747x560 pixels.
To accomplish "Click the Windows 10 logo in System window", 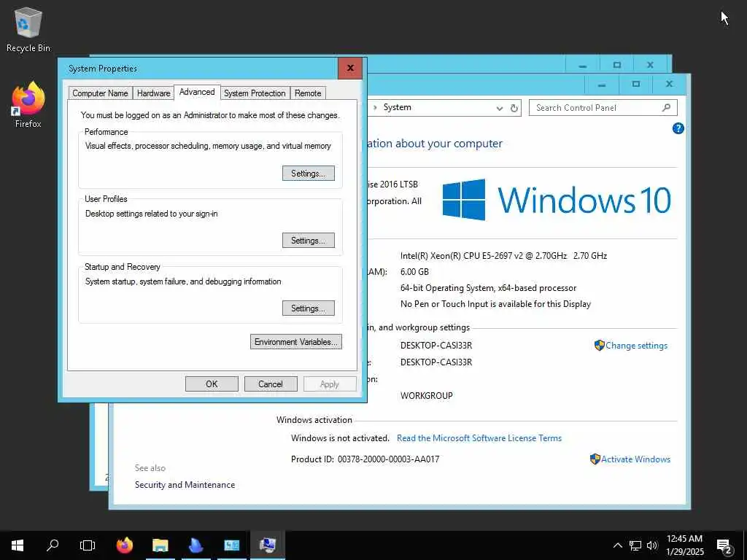I will tap(557, 200).
